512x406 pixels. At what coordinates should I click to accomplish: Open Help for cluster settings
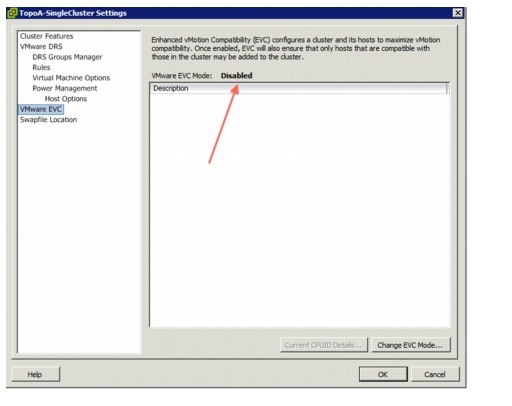coord(35,374)
